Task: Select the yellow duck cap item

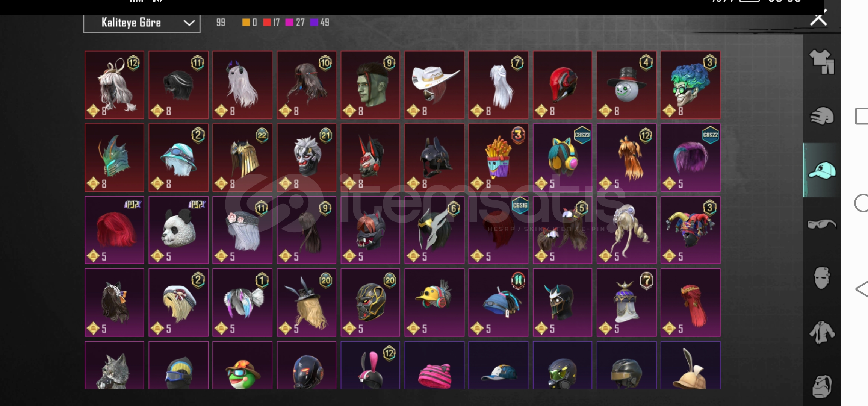Action: pyautogui.click(x=434, y=303)
